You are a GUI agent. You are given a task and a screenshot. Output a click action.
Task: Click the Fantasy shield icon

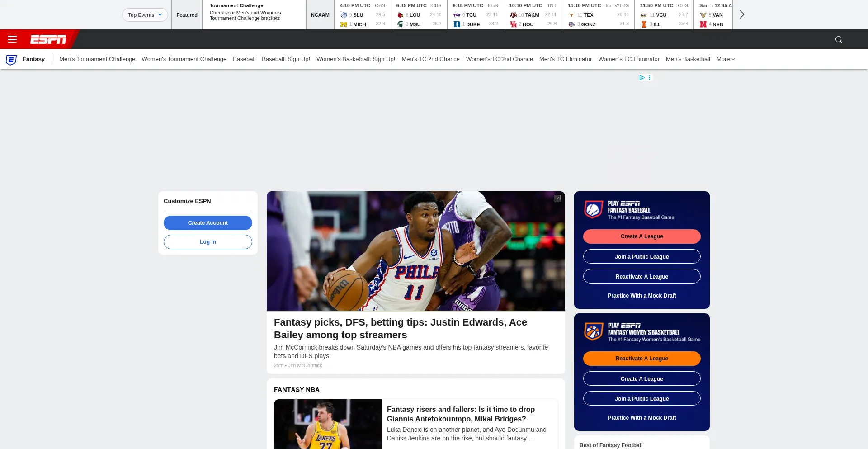click(x=11, y=59)
